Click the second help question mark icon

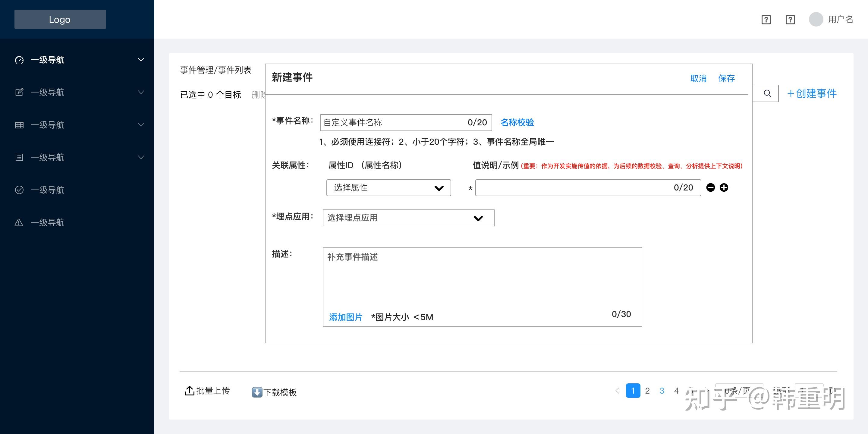coord(790,20)
